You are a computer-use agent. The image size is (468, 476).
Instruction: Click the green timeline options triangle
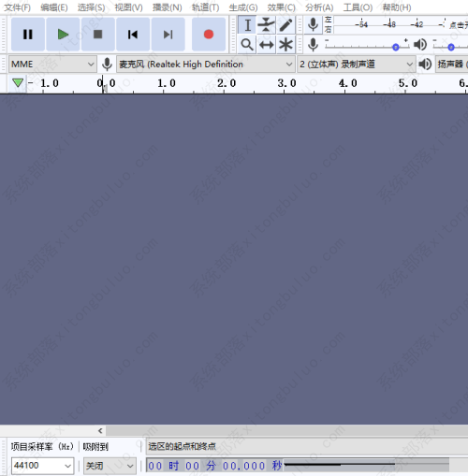pos(18,83)
